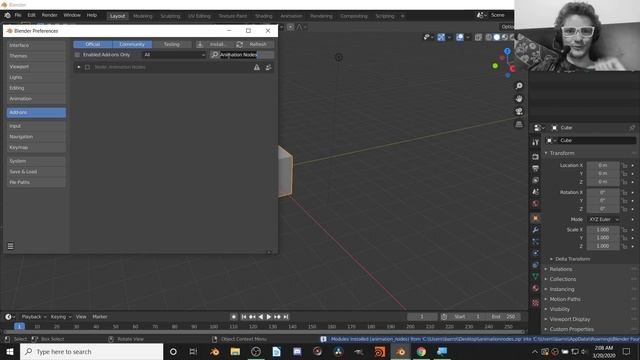
Task: Select the Keymap section in Preferences
Action: coord(36,147)
